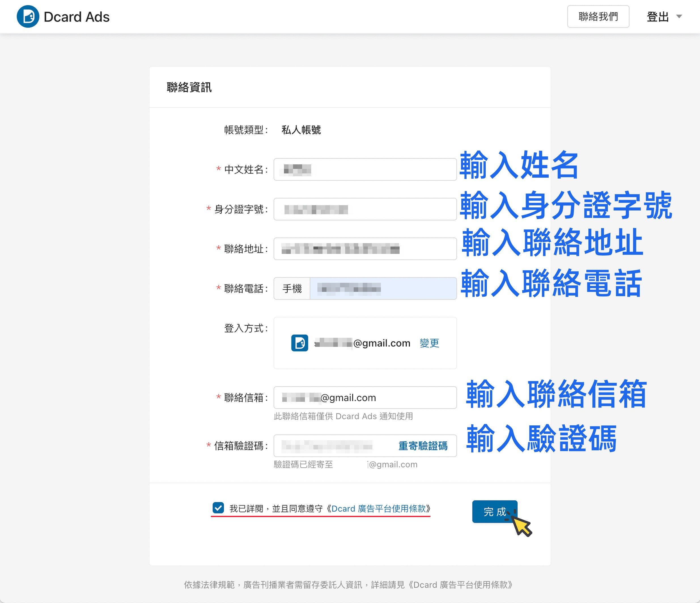Select the Dcard icon beside the gmail login method

click(x=300, y=343)
